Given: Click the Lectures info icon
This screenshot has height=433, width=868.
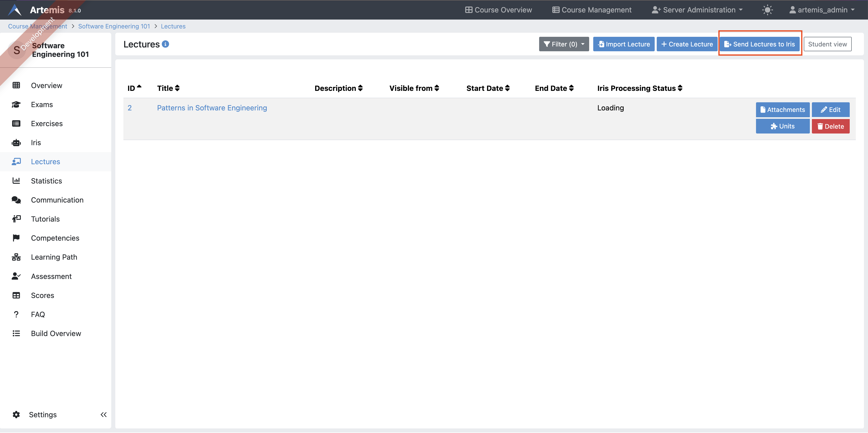Looking at the screenshot, I should (x=165, y=44).
